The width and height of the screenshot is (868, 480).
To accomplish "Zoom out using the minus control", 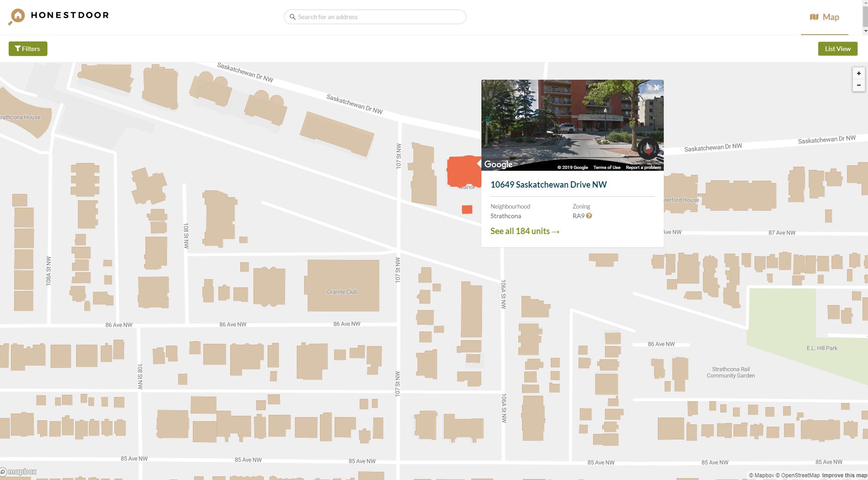I will 859,85.
